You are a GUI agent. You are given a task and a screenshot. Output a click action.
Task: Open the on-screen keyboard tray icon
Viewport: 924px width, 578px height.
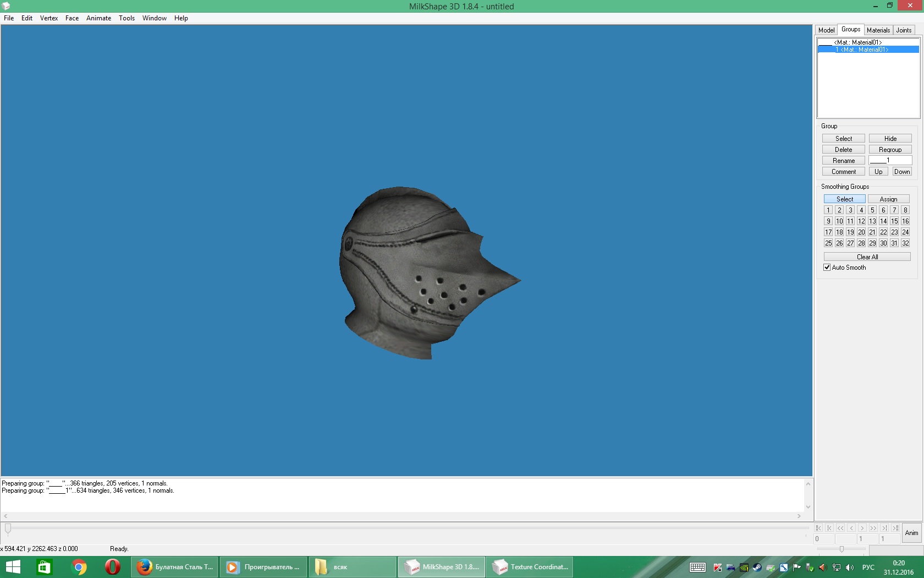698,568
